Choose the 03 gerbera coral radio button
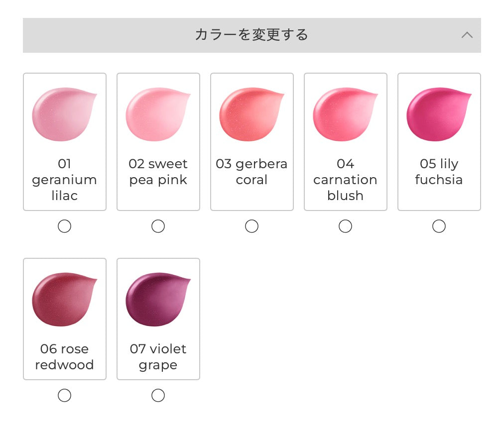This screenshot has height=426, width=504. tap(252, 226)
